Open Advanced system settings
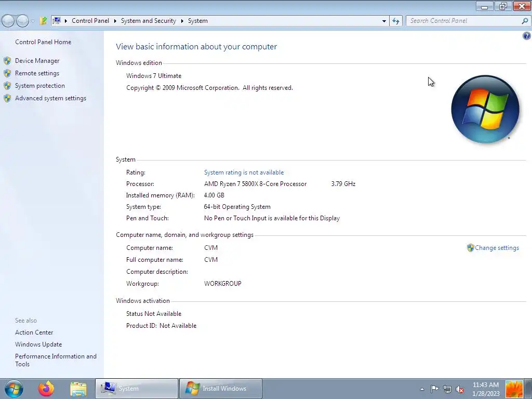 pyautogui.click(x=50, y=98)
